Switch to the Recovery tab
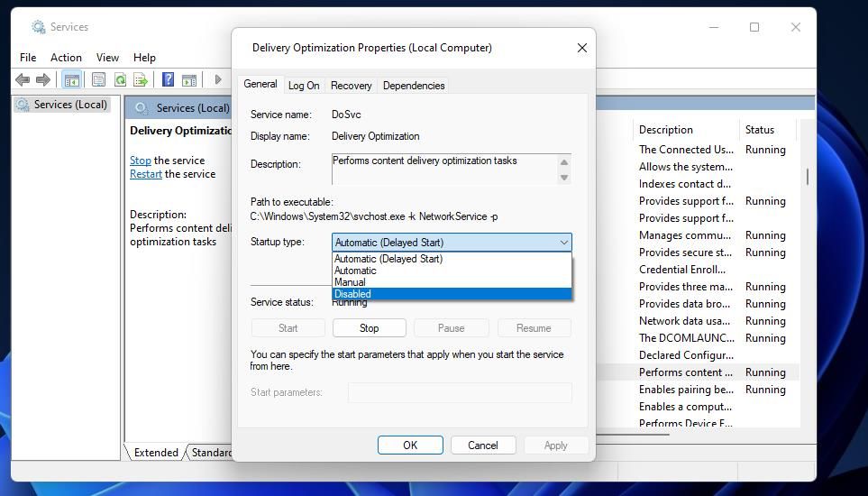This screenshot has width=868, height=496. [x=351, y=86]
